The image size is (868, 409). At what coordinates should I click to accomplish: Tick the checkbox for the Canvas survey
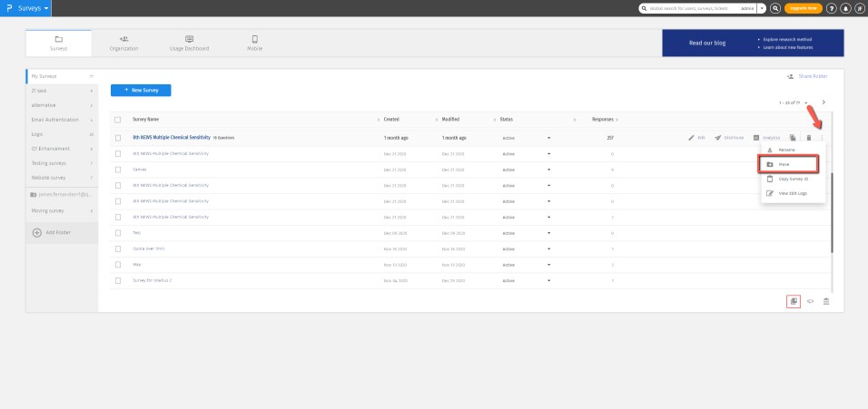click(118, 170)
